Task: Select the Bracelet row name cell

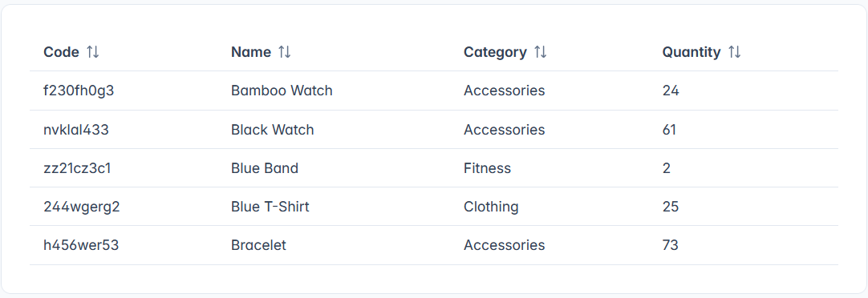Action: coord(258,245)
